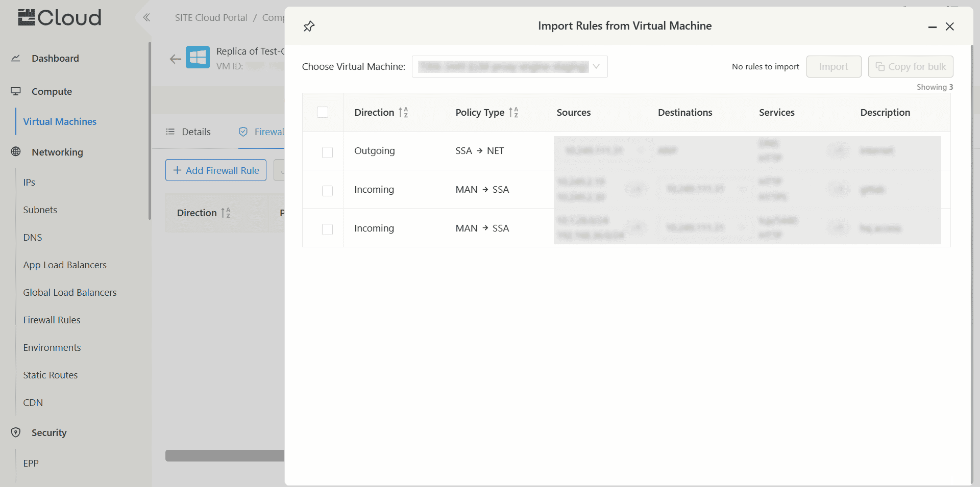The height and width of the screenshot is (487, 980).
Task: Sort modal table by Policy Type
Action: [513, 113]
